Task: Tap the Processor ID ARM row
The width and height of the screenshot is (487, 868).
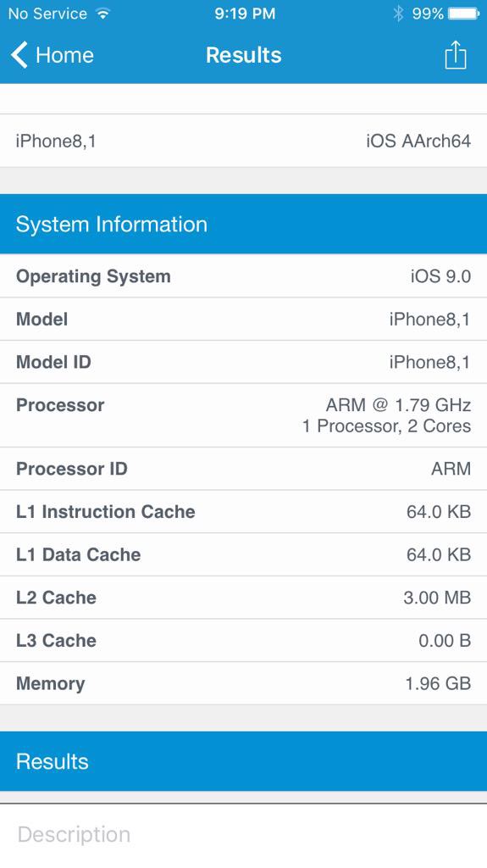Action: click(x=244, y=469)
